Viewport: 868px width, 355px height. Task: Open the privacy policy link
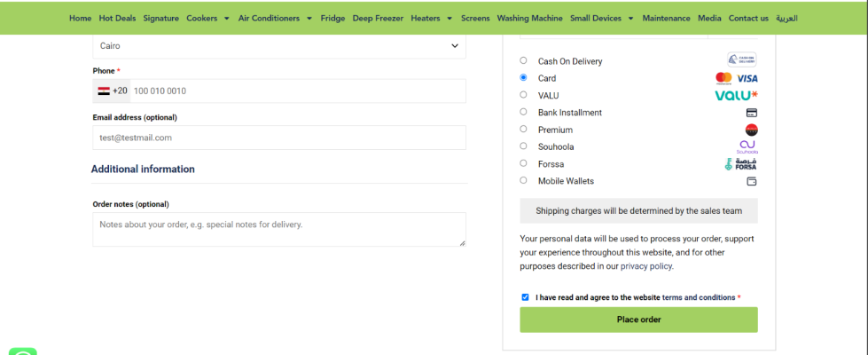646,265
